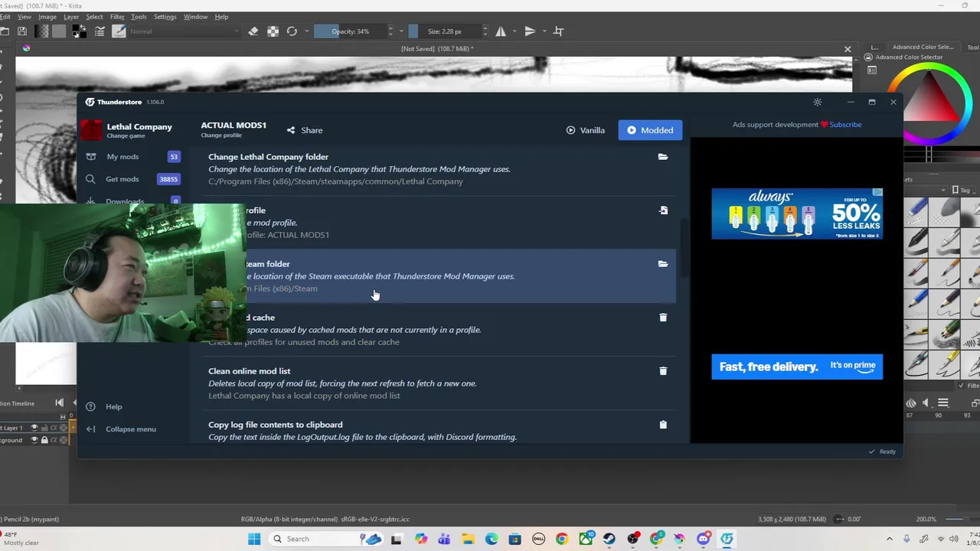Click Krita timeline first frame button
Screen dimensions: 980x551
click(59, 403)
